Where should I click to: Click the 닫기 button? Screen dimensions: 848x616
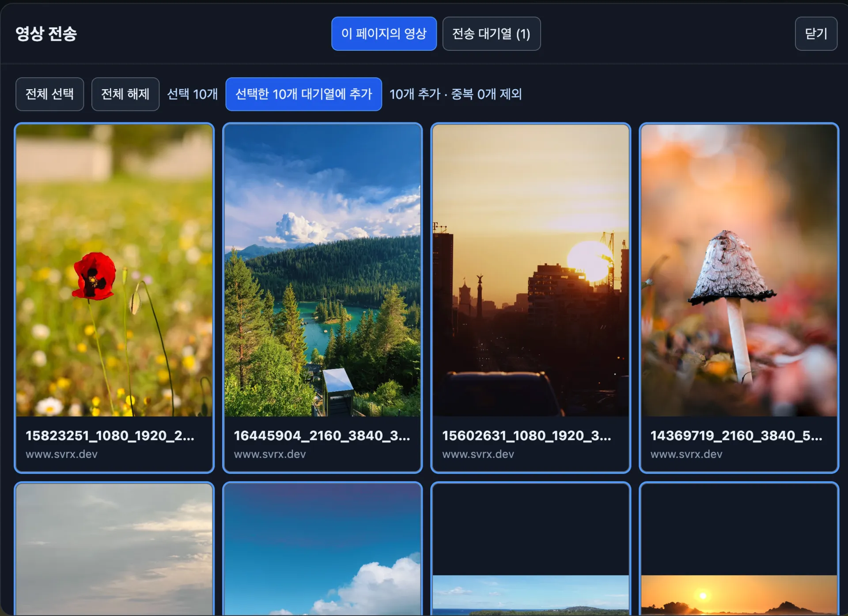coord(816,34)
